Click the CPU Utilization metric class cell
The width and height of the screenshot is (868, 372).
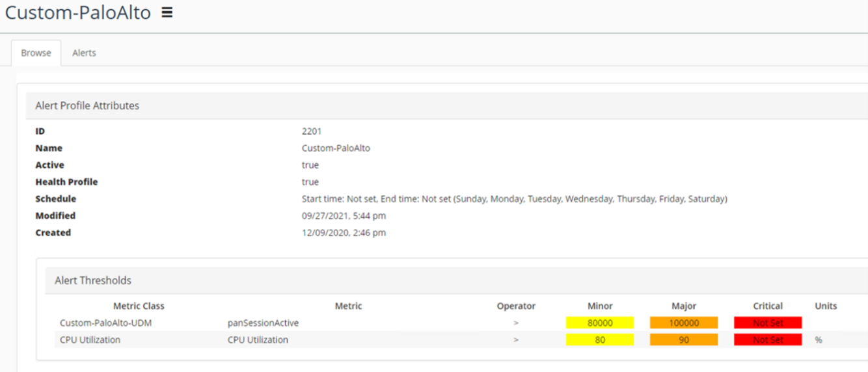[90, 339]
